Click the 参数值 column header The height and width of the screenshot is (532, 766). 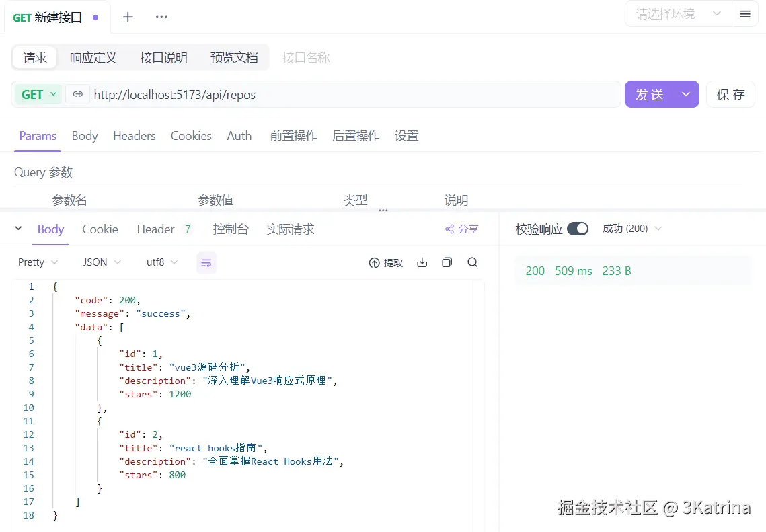[x=215, y=200]
